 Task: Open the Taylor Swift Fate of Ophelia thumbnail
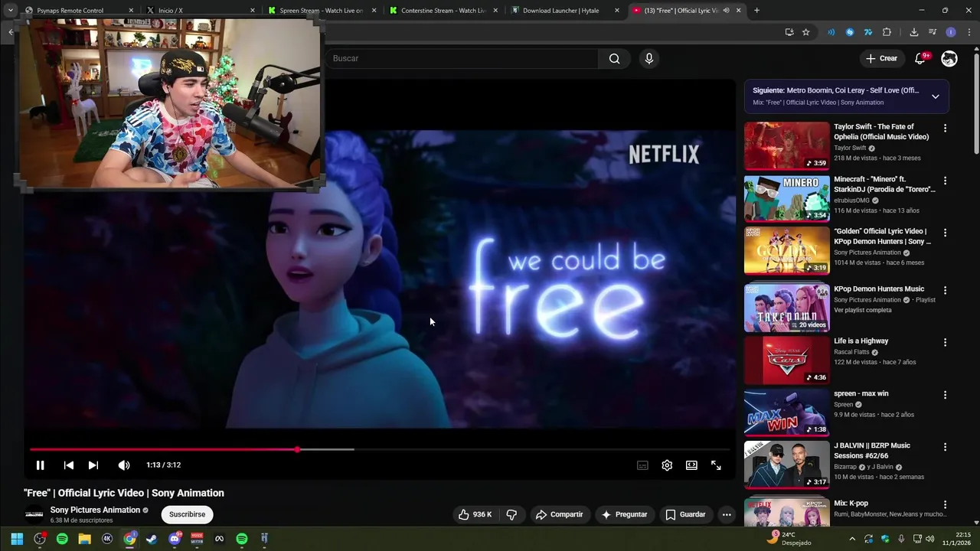coord(786,145)
